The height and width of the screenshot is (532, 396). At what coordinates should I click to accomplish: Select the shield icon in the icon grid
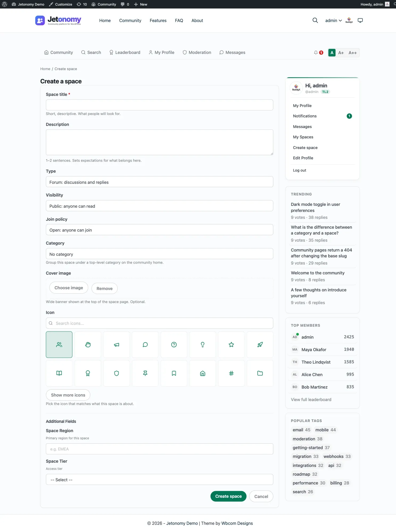coord(117,373)
